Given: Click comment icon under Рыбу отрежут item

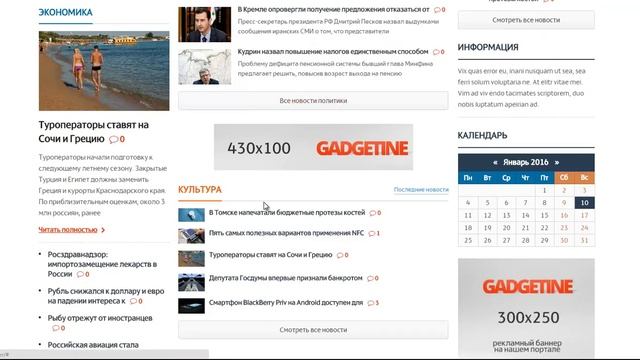Looking at the screenshot, I should click(x=56, y=328).
